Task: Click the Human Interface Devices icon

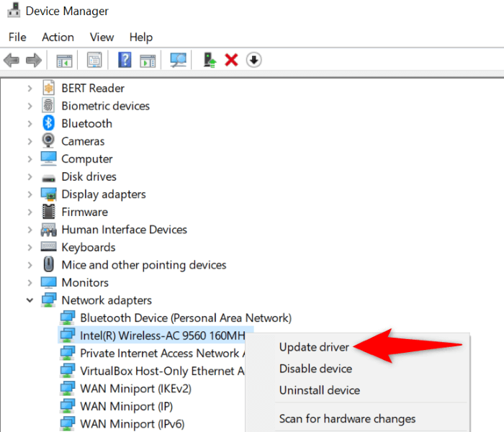Action: pos(48,230)
